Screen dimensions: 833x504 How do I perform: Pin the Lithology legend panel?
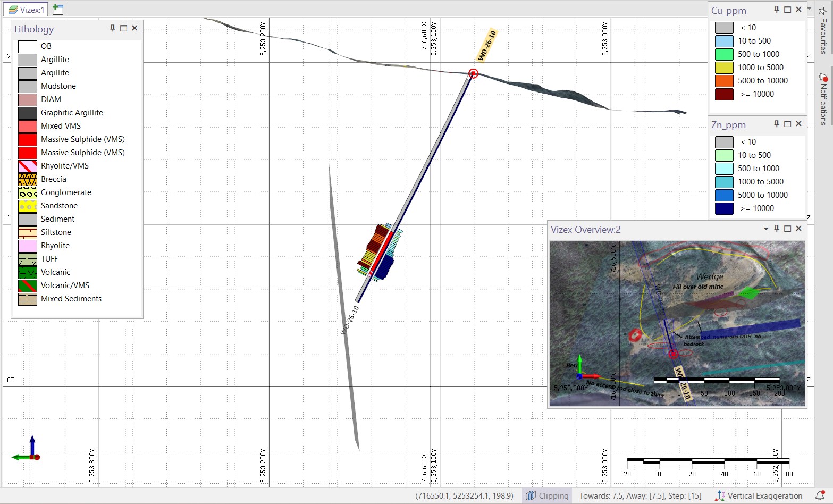113,28
